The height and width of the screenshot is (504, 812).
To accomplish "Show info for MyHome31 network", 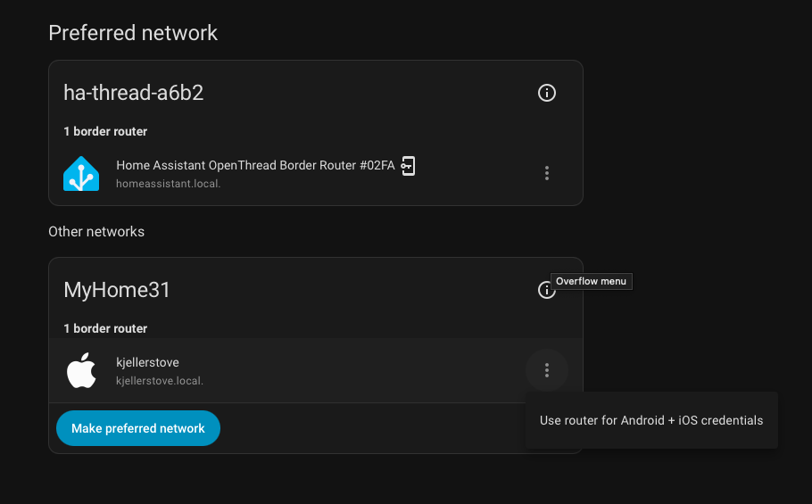I will [x=545, y=290].
